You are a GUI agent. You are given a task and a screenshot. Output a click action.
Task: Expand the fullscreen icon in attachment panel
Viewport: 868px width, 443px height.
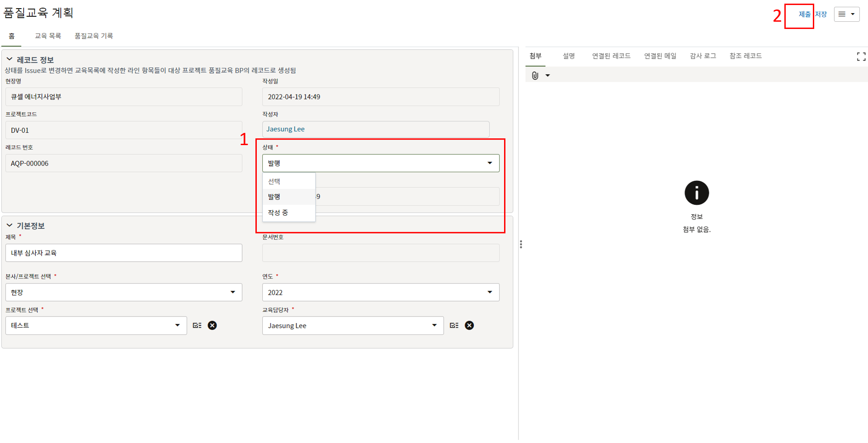(x=861, y=57)
